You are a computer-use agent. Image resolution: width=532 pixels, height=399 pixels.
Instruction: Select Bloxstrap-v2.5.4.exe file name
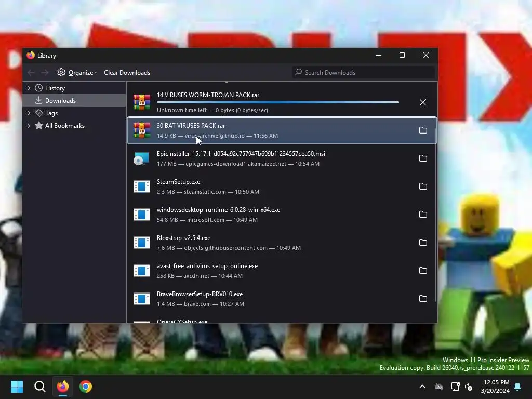pyautogui.click(x=183, y=238)
